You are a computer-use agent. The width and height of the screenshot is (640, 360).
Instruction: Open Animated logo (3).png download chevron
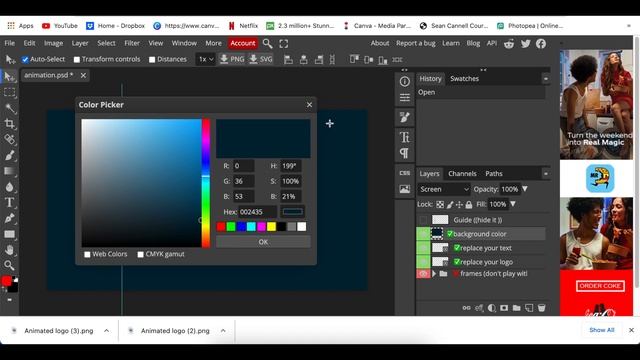click(107, 331)
